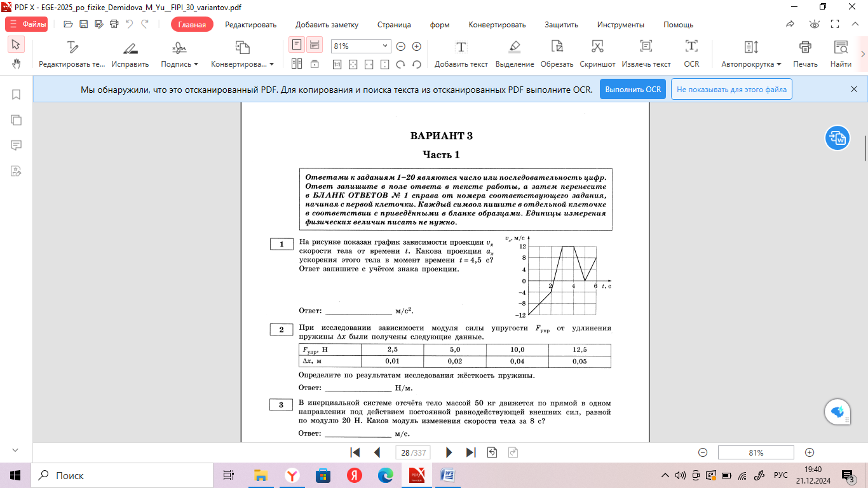This screenshot has height=488, width=868.
Task: Click Не показывать для этого файла
Action: click(731, 90)
